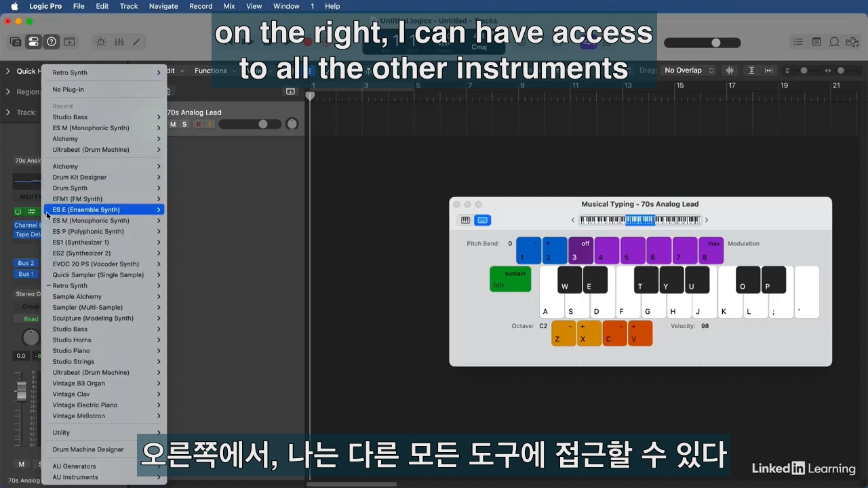Image resolution: width=868 pixels, height=488 pixels.
Task: Click the horizontal auto zoom icon
Action: (x=768, y=70)
